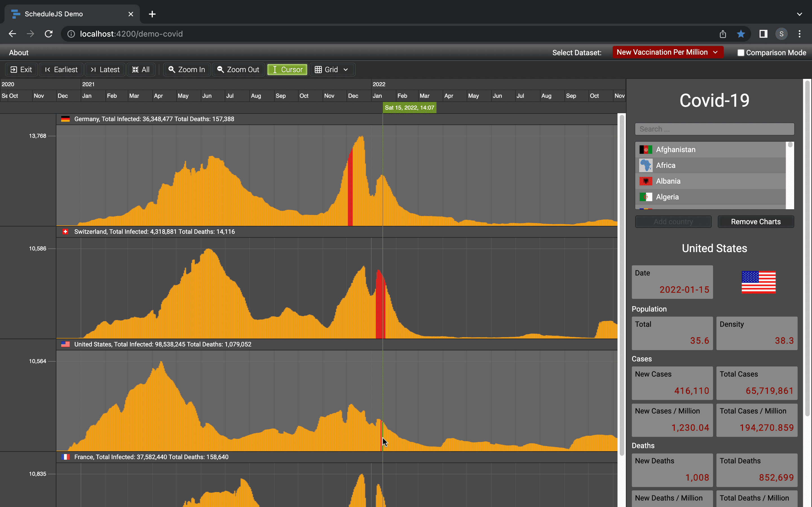Enable the Comparison Mode checkbox
Image resolution: width=812 pixels, height=507 pixels.
pos(741,53)
